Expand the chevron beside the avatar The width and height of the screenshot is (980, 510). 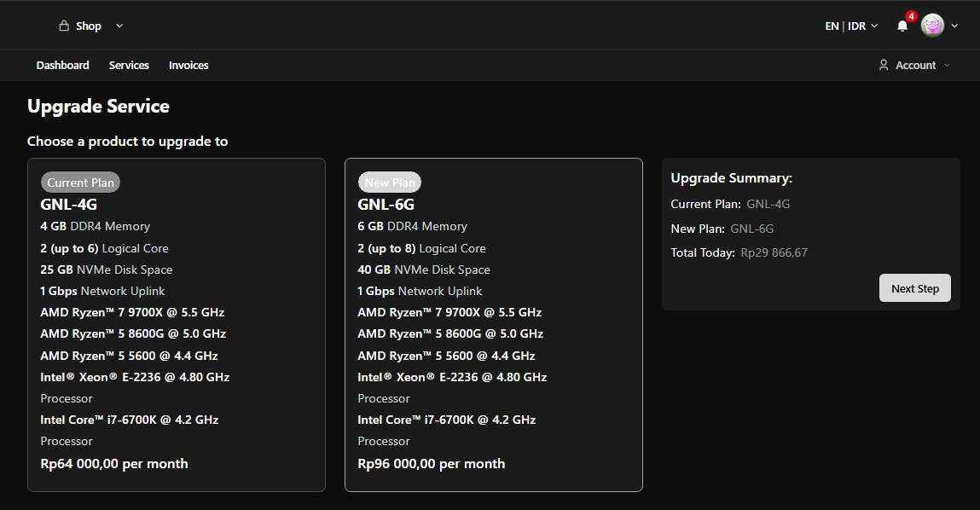[954, 26]
